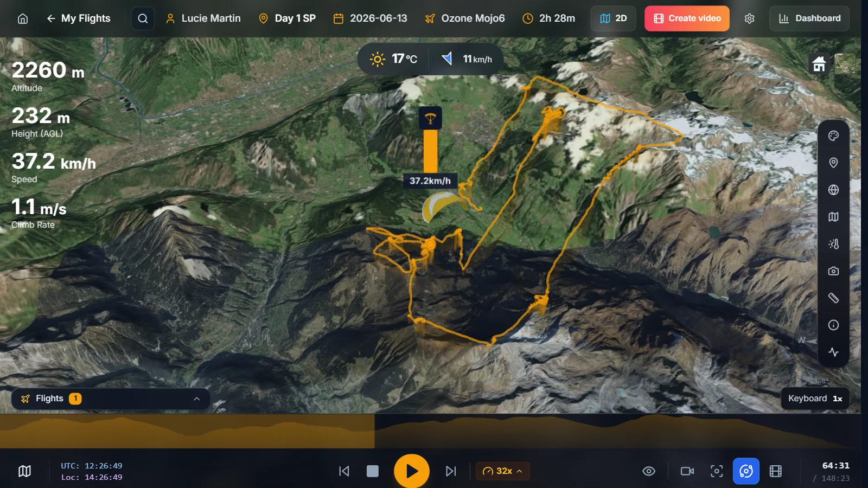Click the 17°C temperature readout
The height and width of the screenshot is (488, 868).
point(394,59)
